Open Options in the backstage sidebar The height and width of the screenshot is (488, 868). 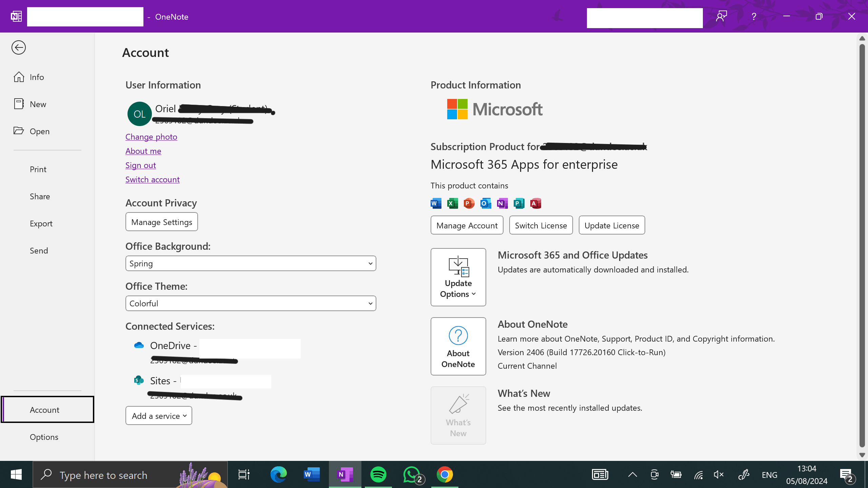click(x=47, y=437)
